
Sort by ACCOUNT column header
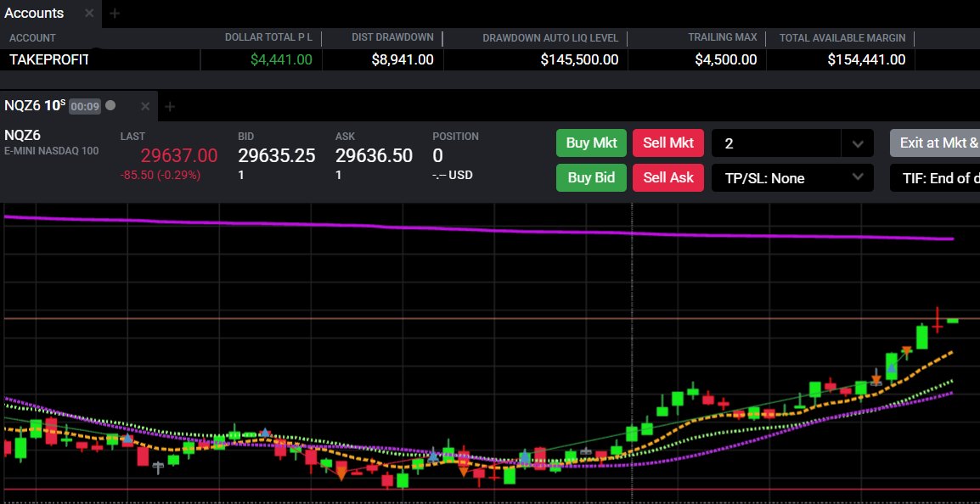[x=32, y=38]
